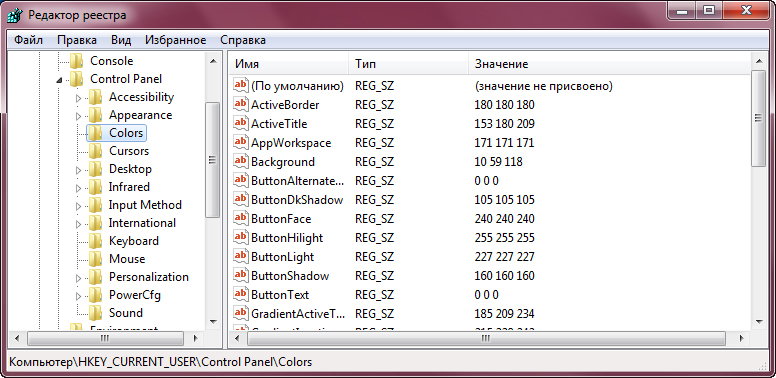Expand the PowerCfg key
776x378 pixels.
pos(78,296)
